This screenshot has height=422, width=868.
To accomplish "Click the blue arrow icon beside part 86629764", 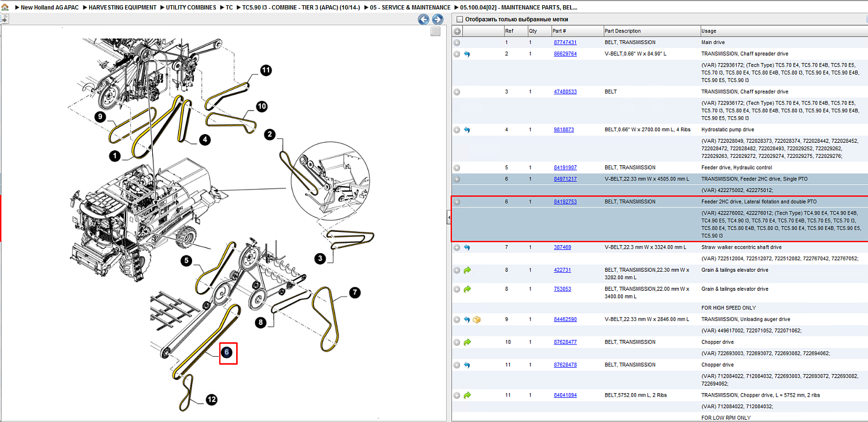I will (467, 54).
